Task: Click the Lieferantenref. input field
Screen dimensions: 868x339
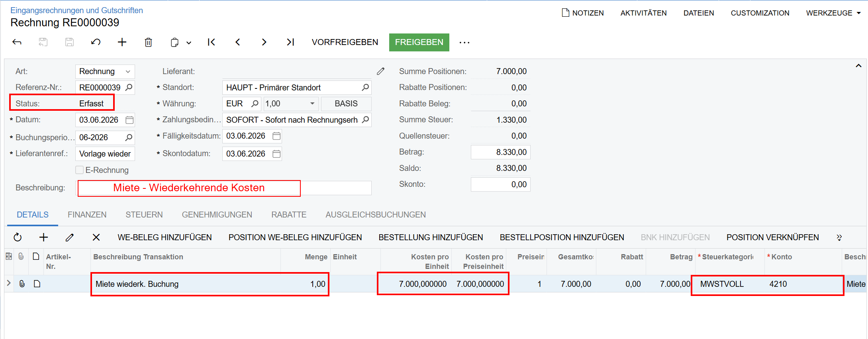Action: point(105,154)
